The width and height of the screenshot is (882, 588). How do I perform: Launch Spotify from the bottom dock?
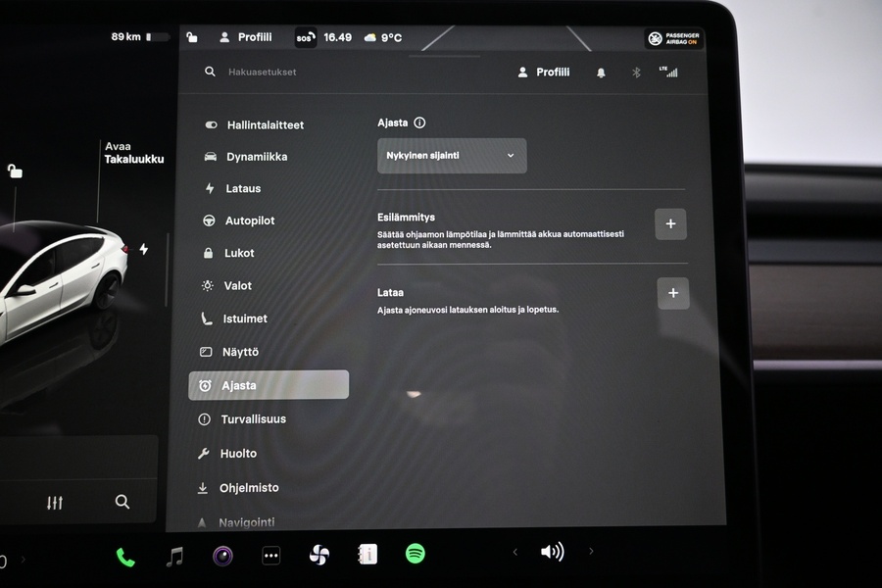click(416, 554)
